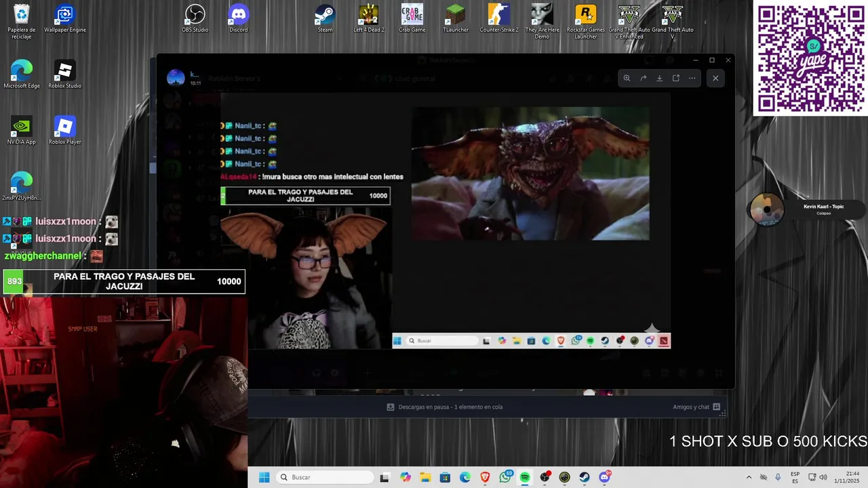
Task: Open image in browser via viewer toolbar
Action: (x=676, y=78)
